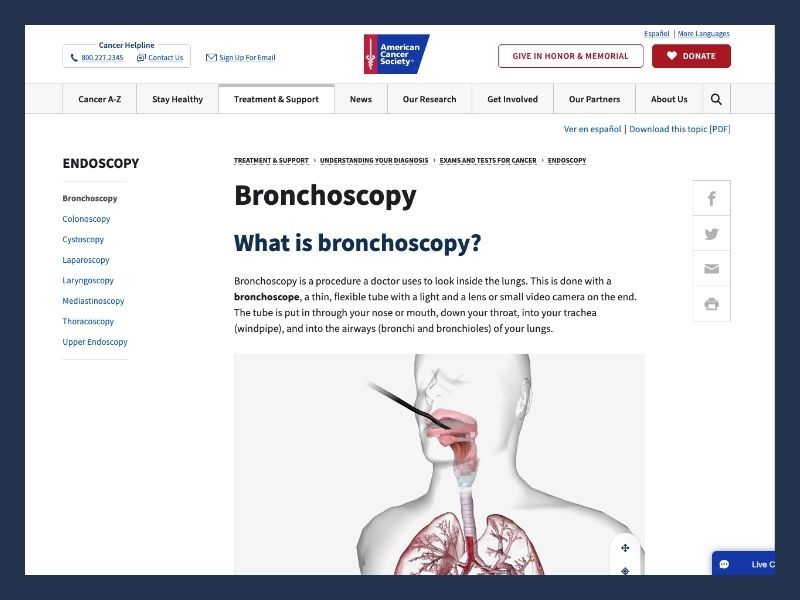The height and width of the screenshot is (600, 800).
Task: Share page via Facebook icon
Action: [x=711, y=199]
